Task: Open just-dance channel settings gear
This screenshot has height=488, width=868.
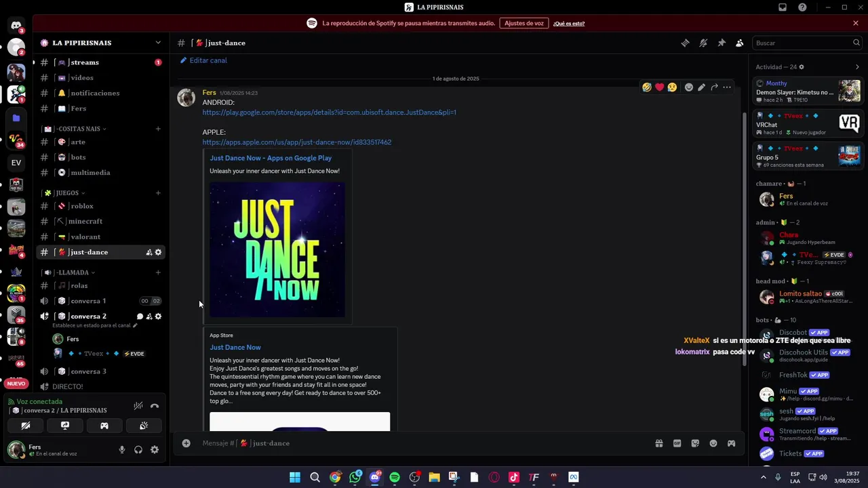Action: (x=159, y=252)
